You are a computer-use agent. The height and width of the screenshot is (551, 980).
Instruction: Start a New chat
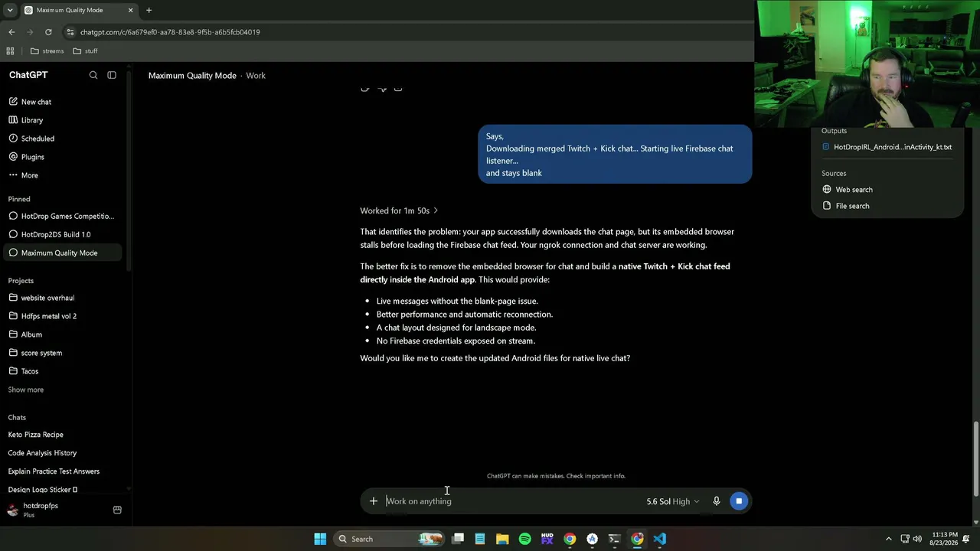tap(64, 102)
